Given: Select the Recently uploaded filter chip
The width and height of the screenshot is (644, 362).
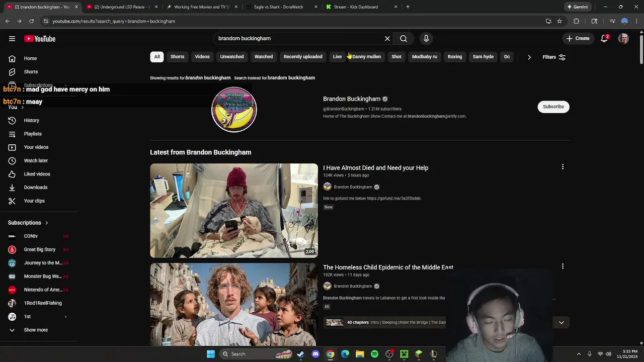Looking at the screenshot, I should tap(303, 57).
